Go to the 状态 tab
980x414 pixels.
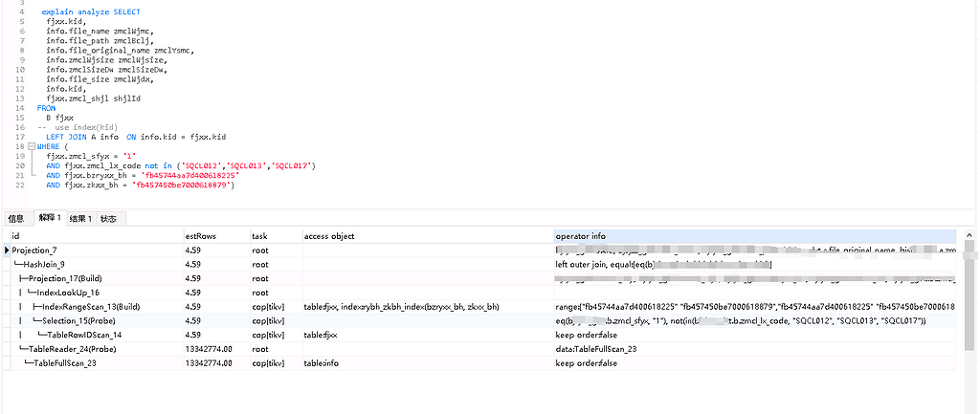click(109, 219)
